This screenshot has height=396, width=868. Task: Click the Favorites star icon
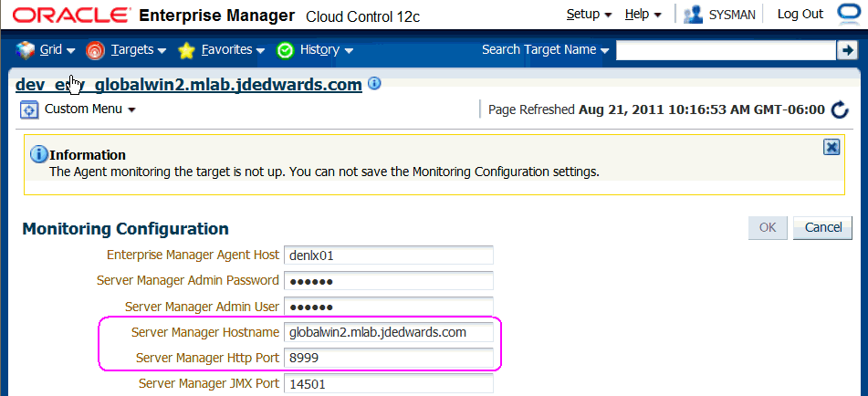click(186, 50)
